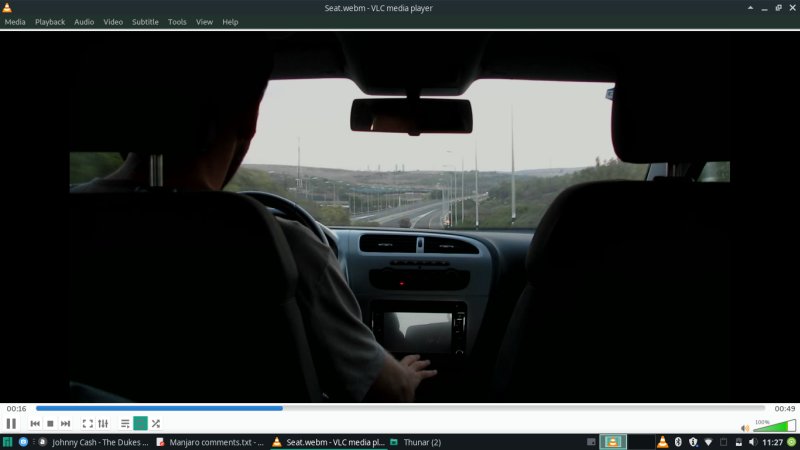Image resolution: width=800 pixels, height=450 pixels.
Task: Open the Manjaro application menu in taskbar
Action: point(7,442)
